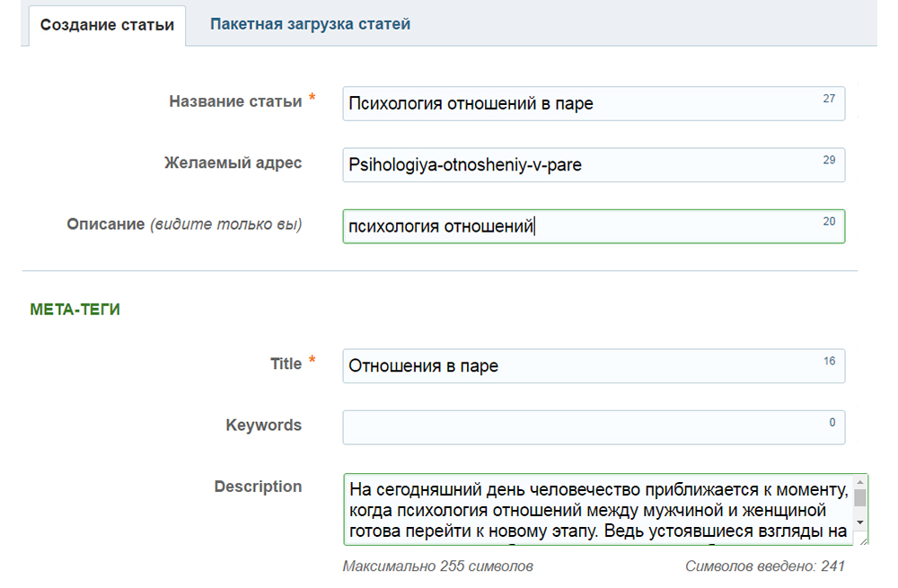Click the Желаемый адрес label
This screenshot has height=588, width=898.
pyautogui.click(x=233, y=162)
